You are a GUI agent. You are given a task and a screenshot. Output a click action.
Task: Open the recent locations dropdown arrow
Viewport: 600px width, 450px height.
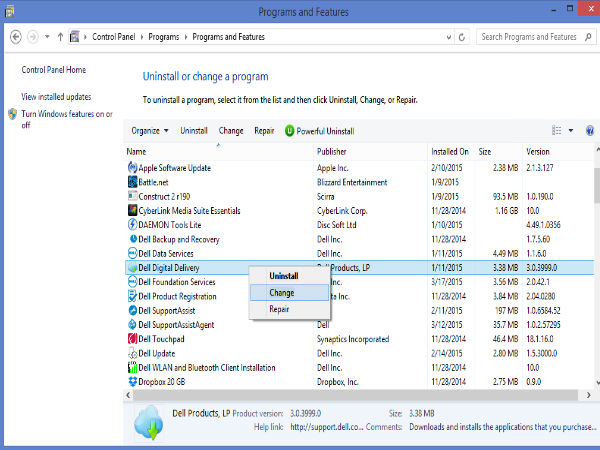click(x=47, y=37)
